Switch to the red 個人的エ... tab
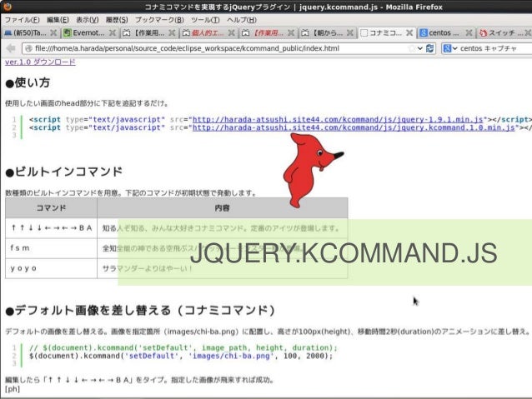Screen dimensions: 532x399 pyautogui.click(x=207, y=32)
